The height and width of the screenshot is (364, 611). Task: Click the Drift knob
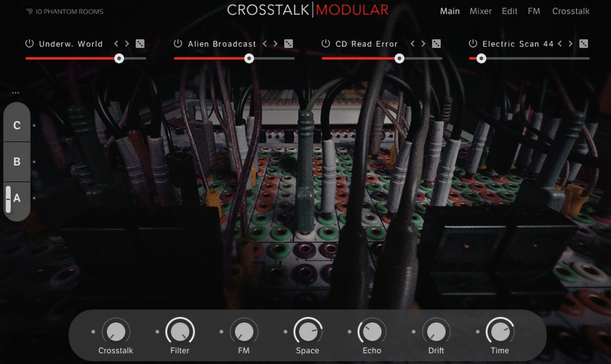(x=436, y=332)
